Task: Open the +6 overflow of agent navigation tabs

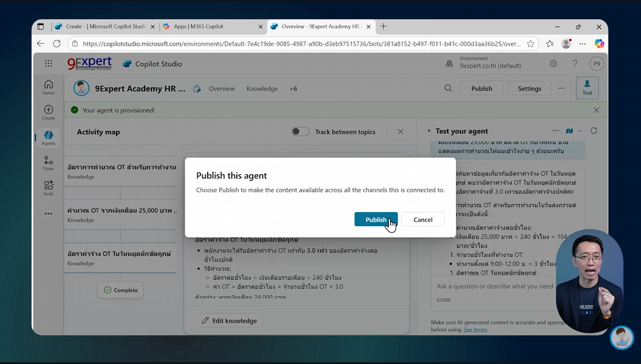Action: pyautogui.click(x=293, y=88)
